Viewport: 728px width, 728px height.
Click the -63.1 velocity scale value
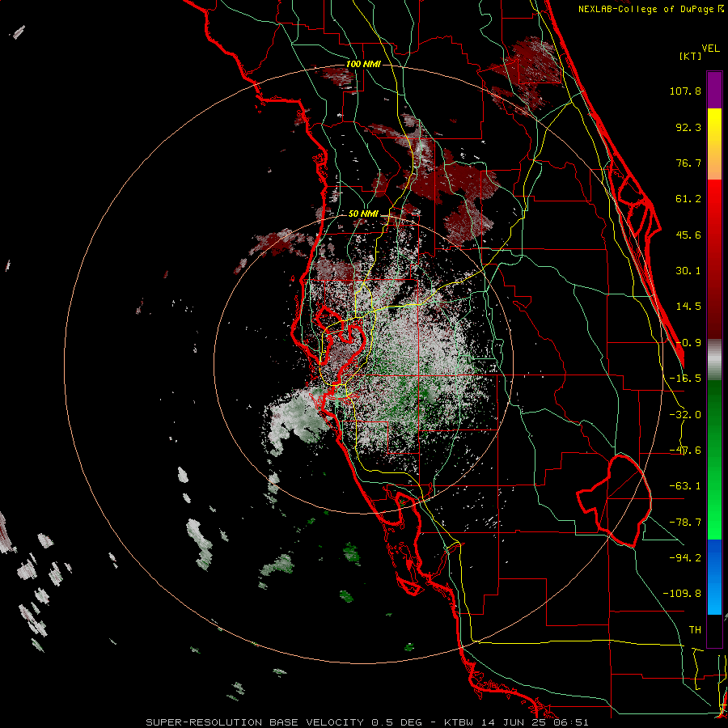[685, 486]
